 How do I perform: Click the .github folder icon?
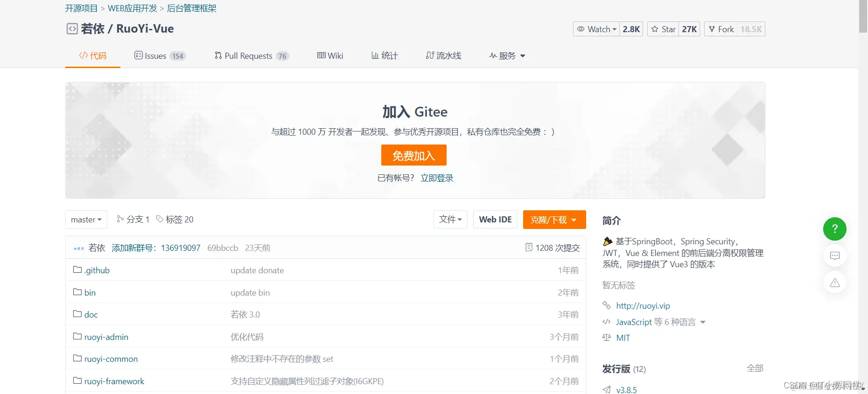[x=77, y=270]
